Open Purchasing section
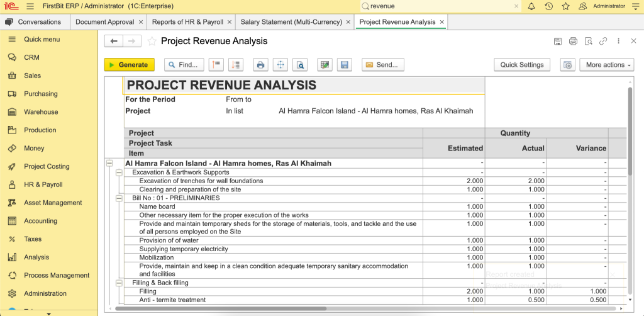This screenshot has height=316, width=644. (x=49, y=94)
